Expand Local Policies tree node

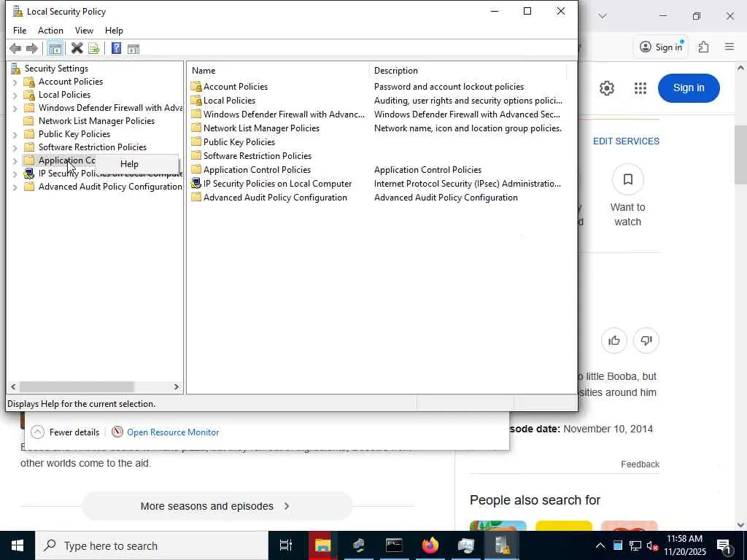coord(15,96)
